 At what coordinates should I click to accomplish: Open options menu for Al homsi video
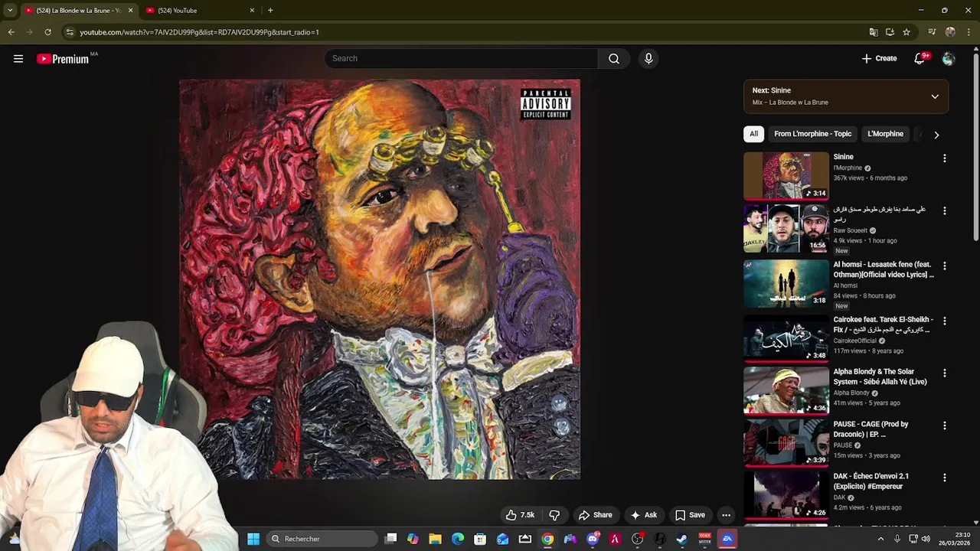pyautogui.click(x=944, y=266)
